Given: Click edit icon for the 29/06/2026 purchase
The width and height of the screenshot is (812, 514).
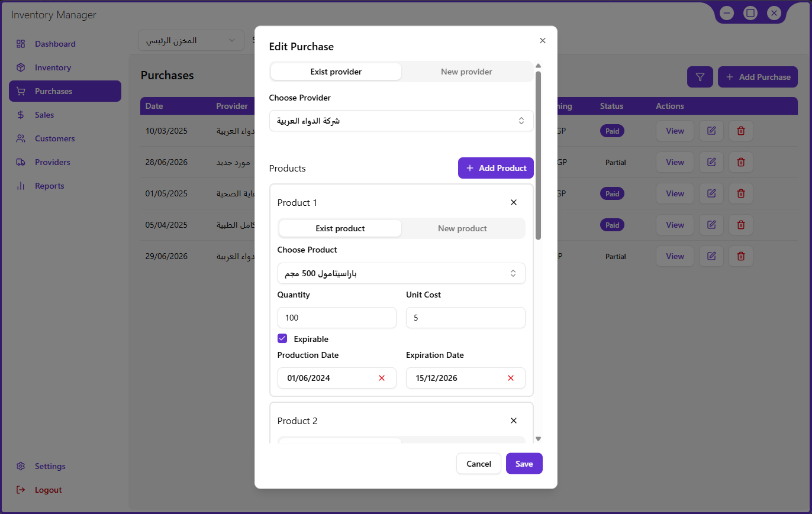Looking at the screenshot, I should pos(711,256).
